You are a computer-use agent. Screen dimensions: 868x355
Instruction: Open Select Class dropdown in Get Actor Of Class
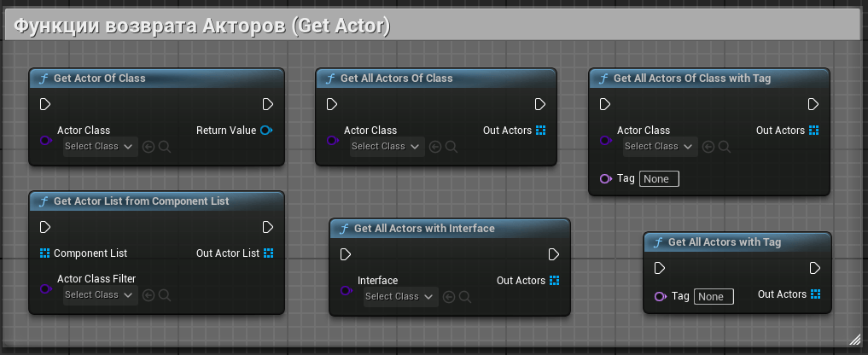tap(101, 147)
